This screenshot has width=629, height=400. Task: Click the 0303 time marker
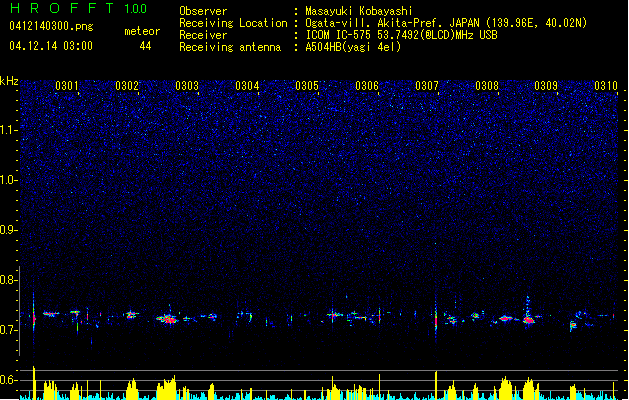coord(187,86)
